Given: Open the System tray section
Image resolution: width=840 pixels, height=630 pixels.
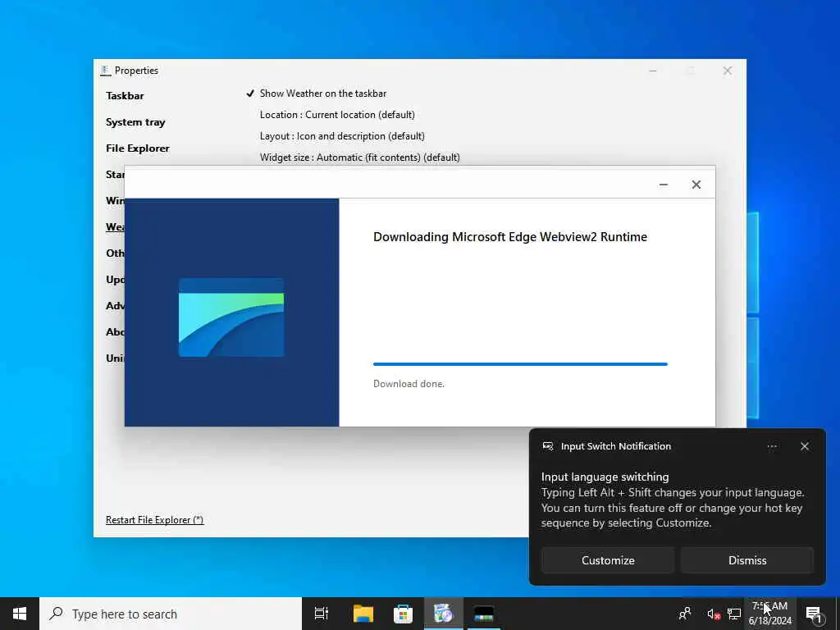Looking at the screenshot, I should coord(135,122).
